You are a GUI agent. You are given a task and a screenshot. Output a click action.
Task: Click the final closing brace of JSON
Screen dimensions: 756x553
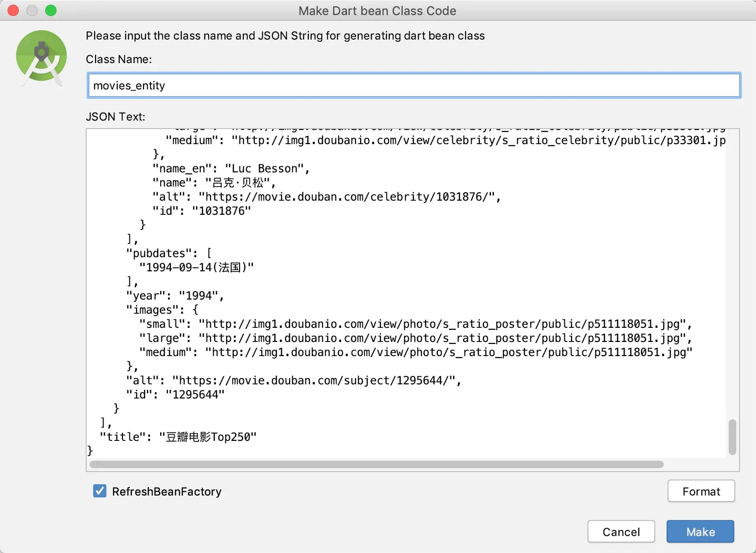(90, 451)
